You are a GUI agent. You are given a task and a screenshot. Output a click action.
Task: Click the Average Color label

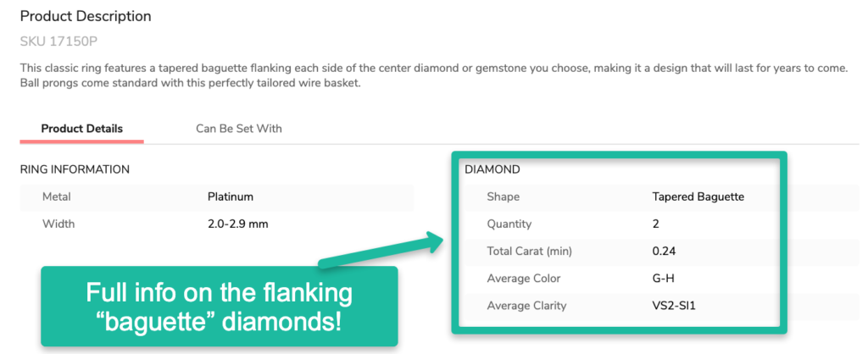[x=524, y=279]
